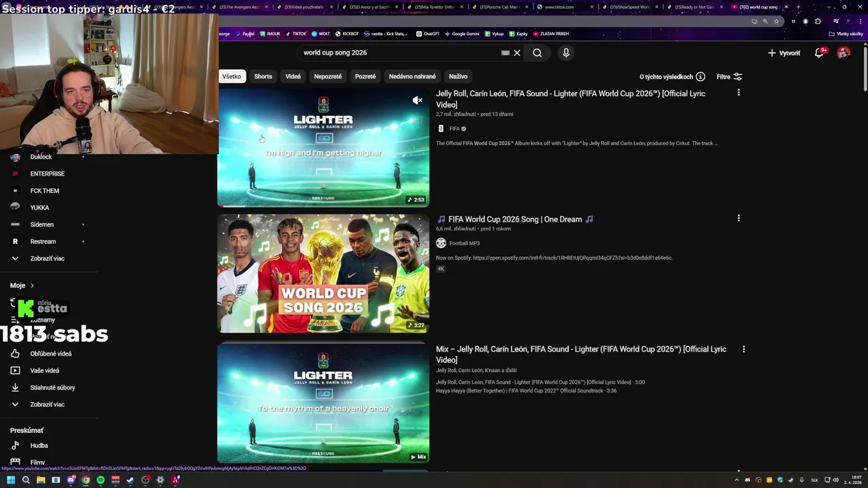The image size is (868, 488).
Task: Open the 'FIFA World Cup 2026 Song | One Dream' title
Action: coord(515,220)
